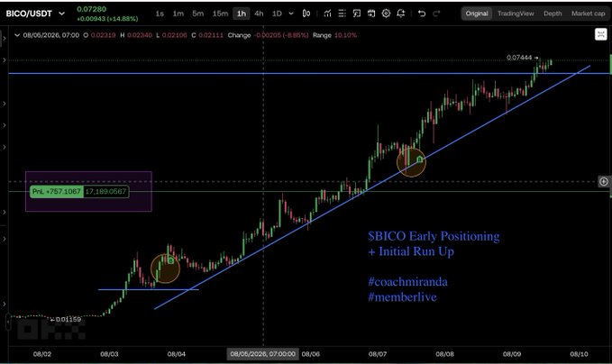Viewport: 612px width, 364px height.
Task: Expand more timeframe options dropdown
Action: point(291,14)
